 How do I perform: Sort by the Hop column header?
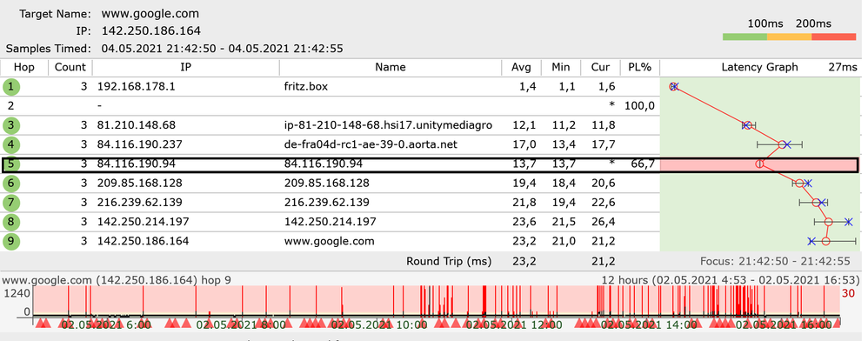(23, 68)
